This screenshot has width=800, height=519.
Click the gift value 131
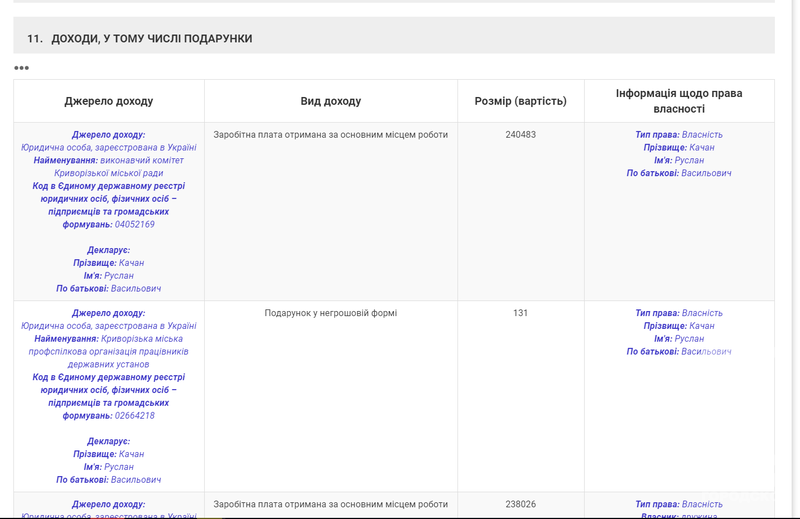click(x=520, y=313)
